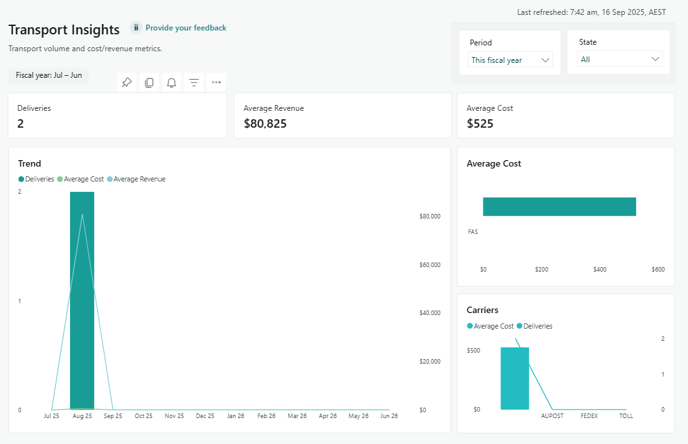Toggle Average Revenue legend in Trend chart

pyautogui.click(x=136, y=179)
